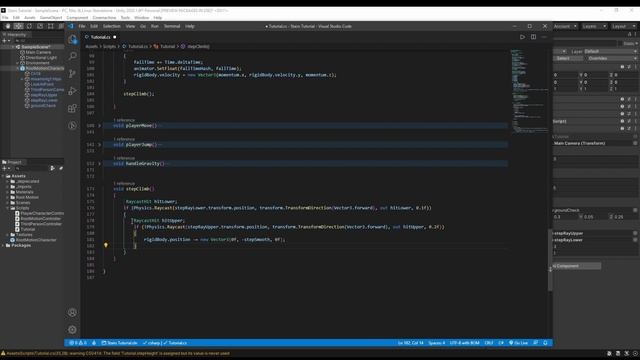The height and width of the screenshot is (360, 640).
Task: Click the Spaces: 4 indentation in status bar
Action: tap(436, 343)
